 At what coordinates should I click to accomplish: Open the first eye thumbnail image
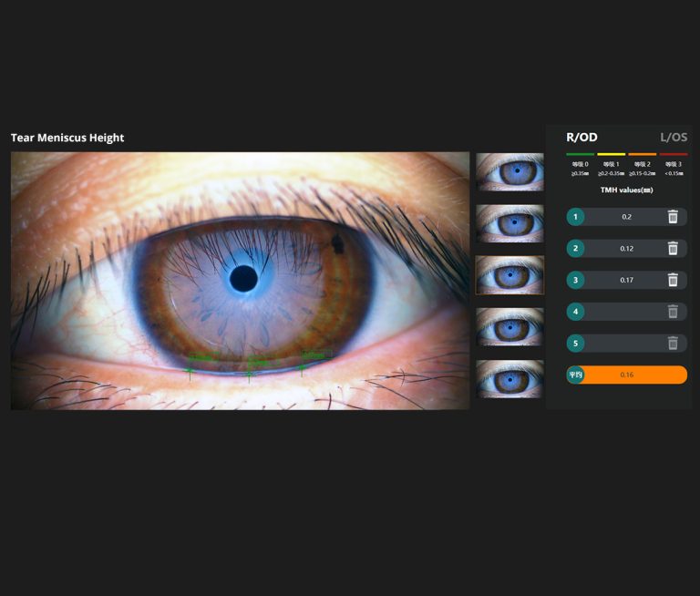click(510, 171)
